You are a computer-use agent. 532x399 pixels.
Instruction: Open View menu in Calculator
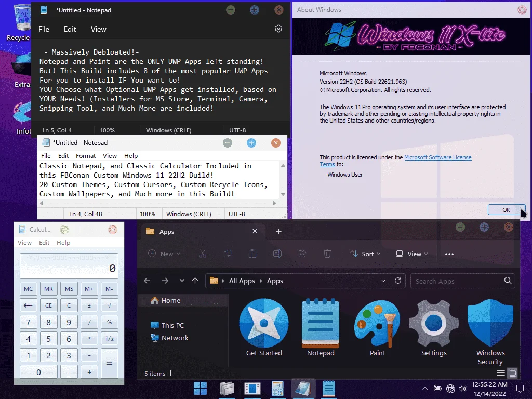[24, 243]
